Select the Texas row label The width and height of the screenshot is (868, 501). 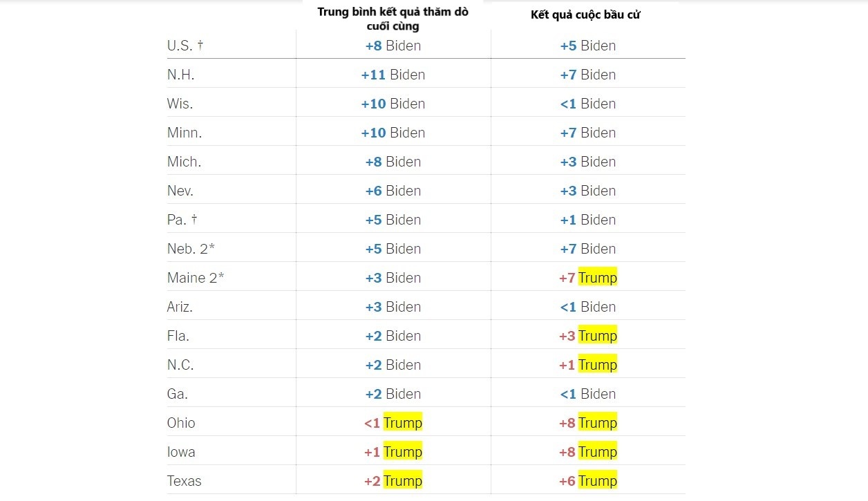[184, 481]
